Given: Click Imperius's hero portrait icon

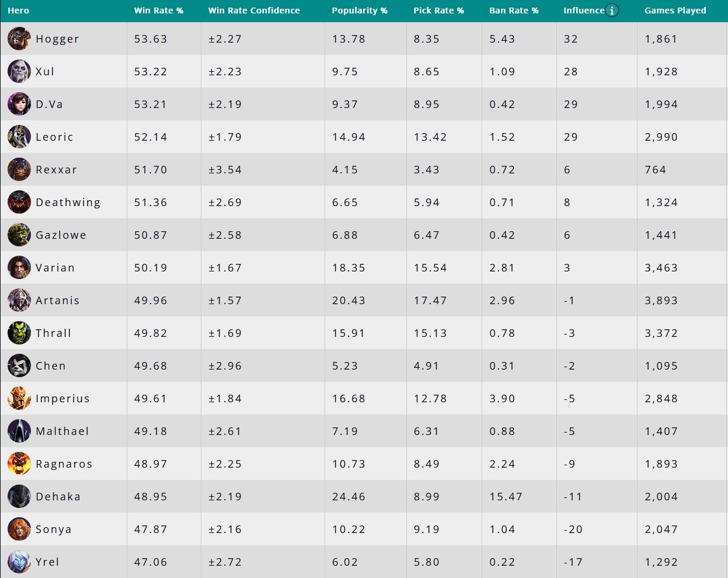Looking at the screenshot, I should pos(19,398).
